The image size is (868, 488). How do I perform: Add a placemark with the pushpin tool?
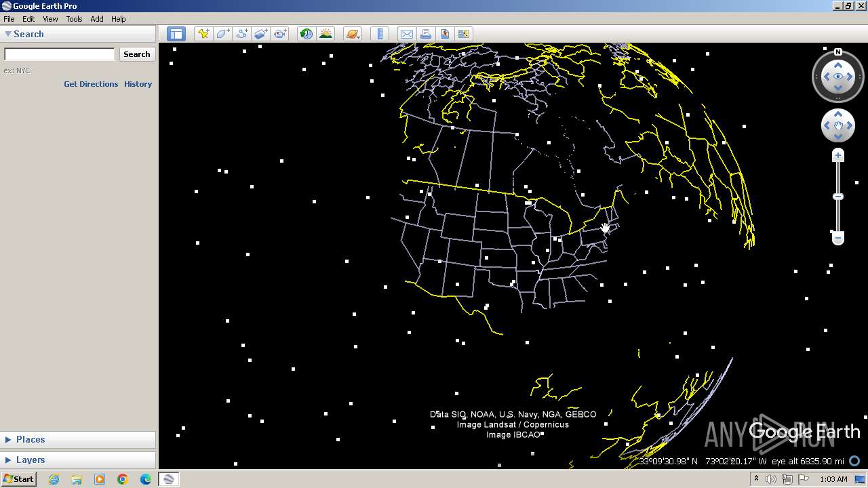coord(203,34)
